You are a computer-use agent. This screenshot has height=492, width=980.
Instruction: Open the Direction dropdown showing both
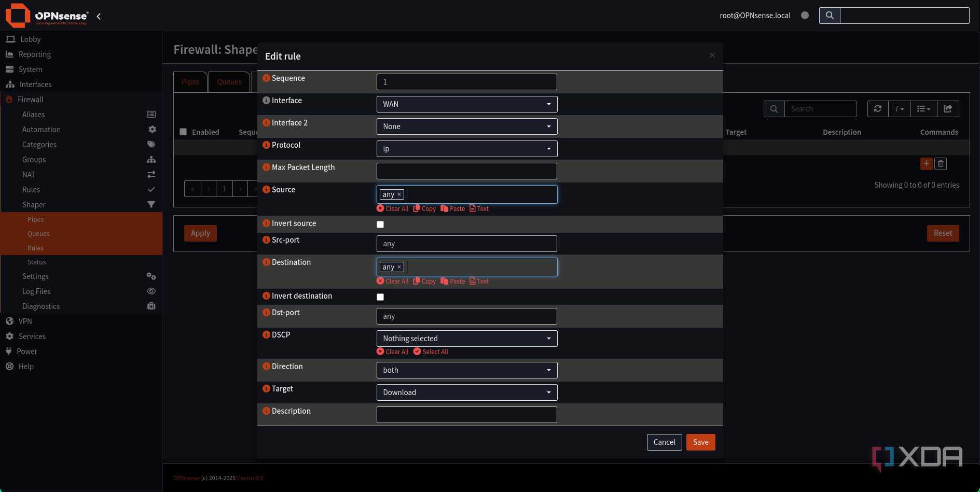coord(467,370)
